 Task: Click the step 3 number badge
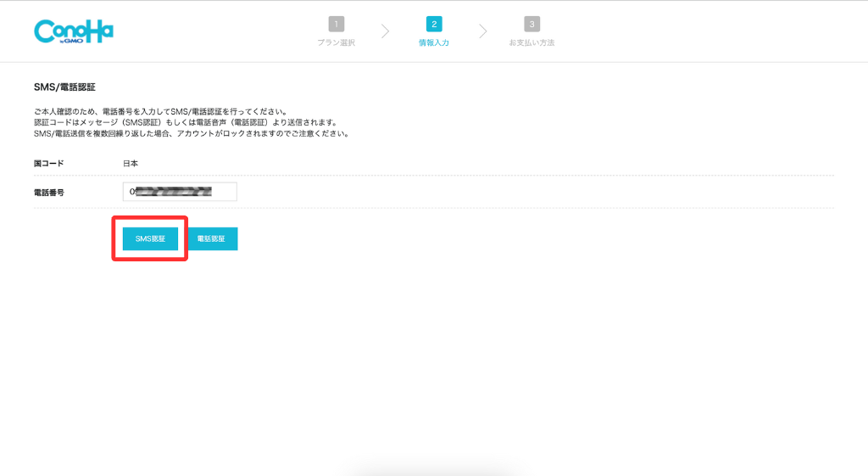point(531,24)
